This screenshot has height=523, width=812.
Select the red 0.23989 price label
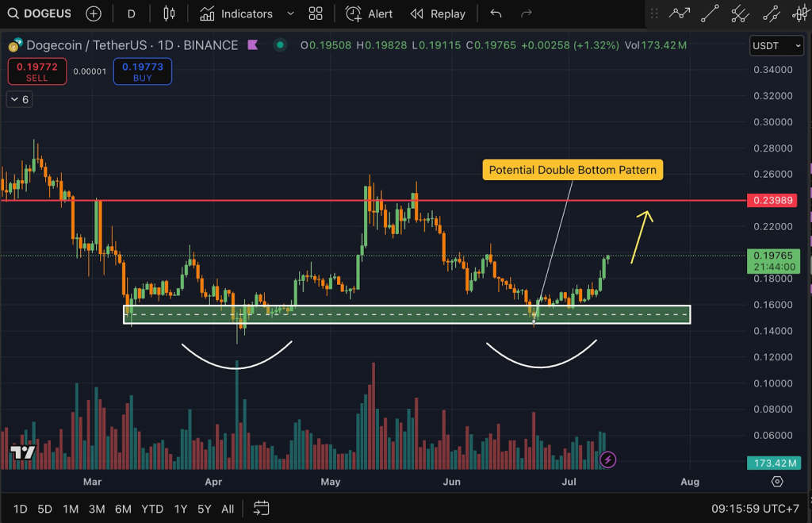tap(772, 201)
